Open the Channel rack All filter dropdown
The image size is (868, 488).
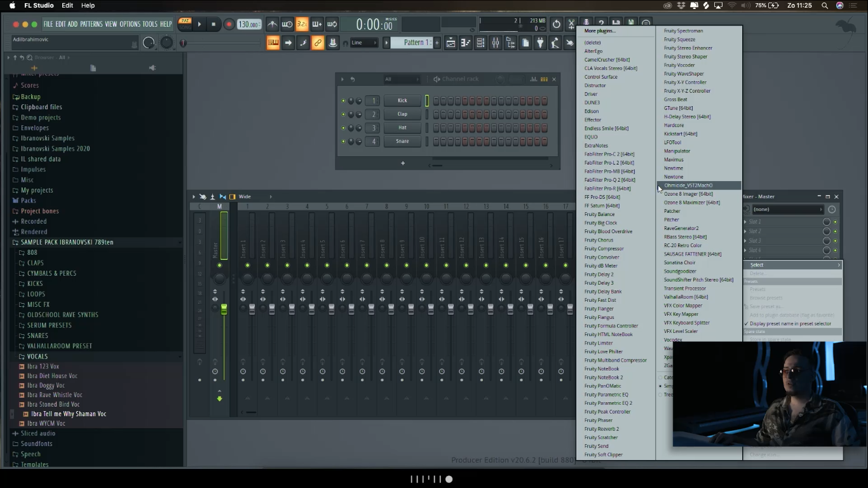point(402,79)
